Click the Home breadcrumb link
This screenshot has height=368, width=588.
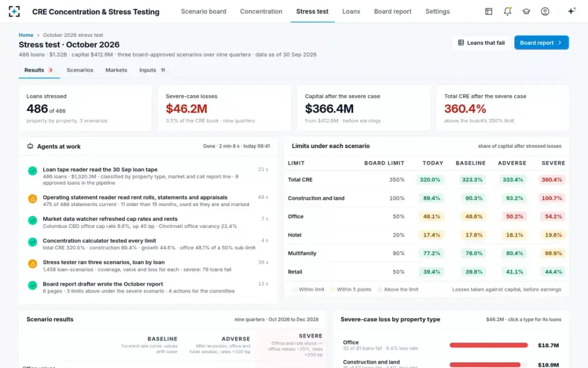click(26, 35)
